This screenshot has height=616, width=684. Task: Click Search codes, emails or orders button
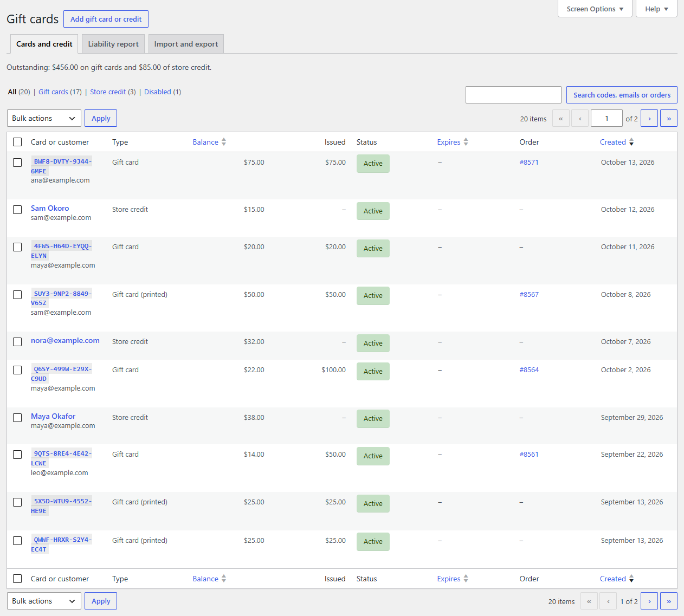(x=622, y=95)
